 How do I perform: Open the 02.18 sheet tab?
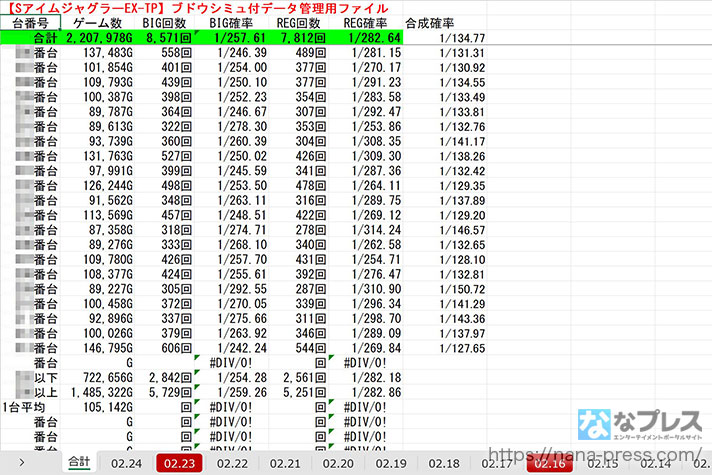point(444,463)
